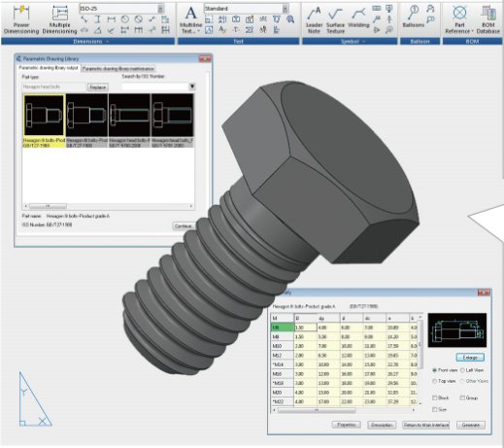Select the M12 row in size table

click(344, 356)
